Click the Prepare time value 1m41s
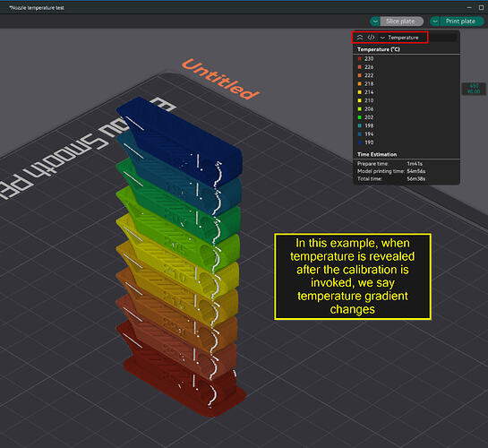This screenshot has height=448, width=488. pyautogui.click(x=415, y=164)
